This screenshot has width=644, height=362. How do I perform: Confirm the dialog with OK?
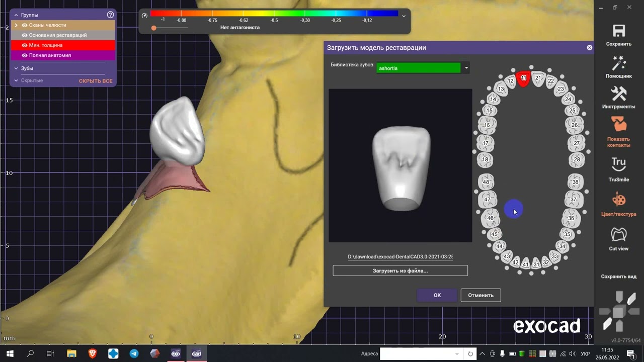point(437,295)
